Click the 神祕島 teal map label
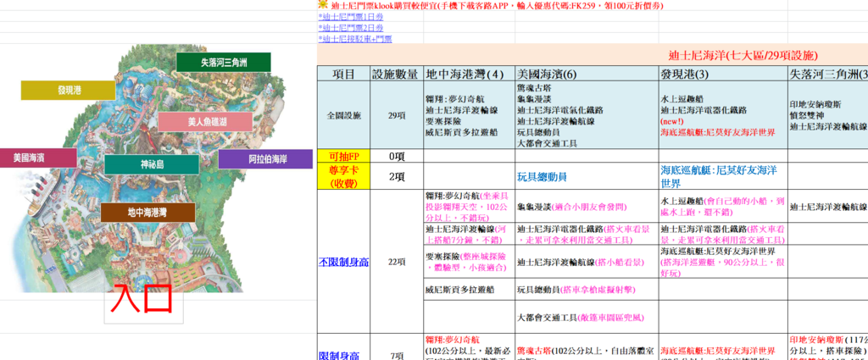 152,165
